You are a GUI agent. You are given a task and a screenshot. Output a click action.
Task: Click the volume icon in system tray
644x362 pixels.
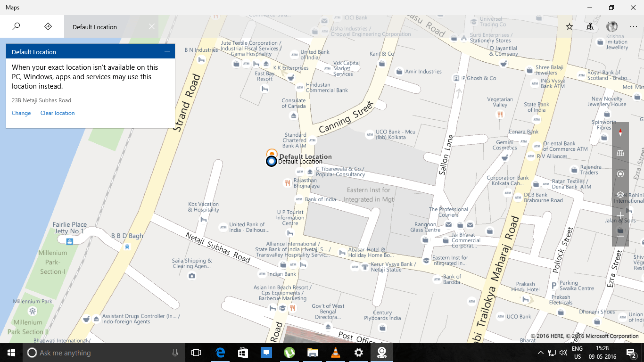tap(563, 353)
